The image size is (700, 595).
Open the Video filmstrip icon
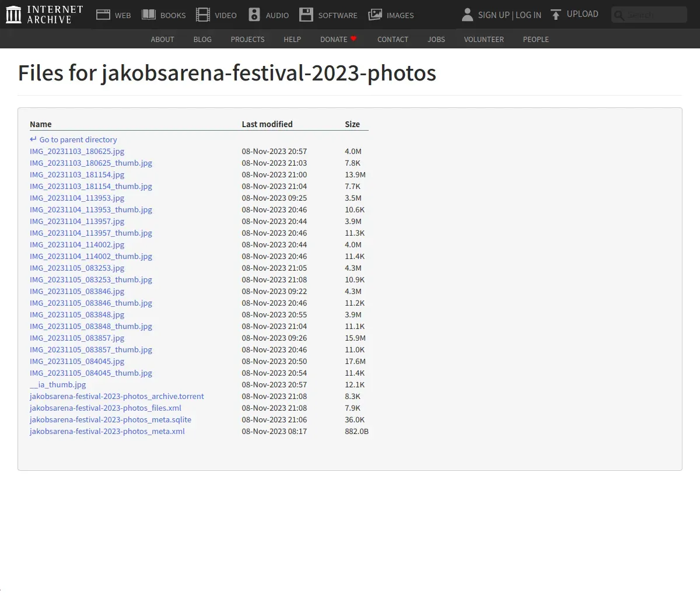click(202, 15)
